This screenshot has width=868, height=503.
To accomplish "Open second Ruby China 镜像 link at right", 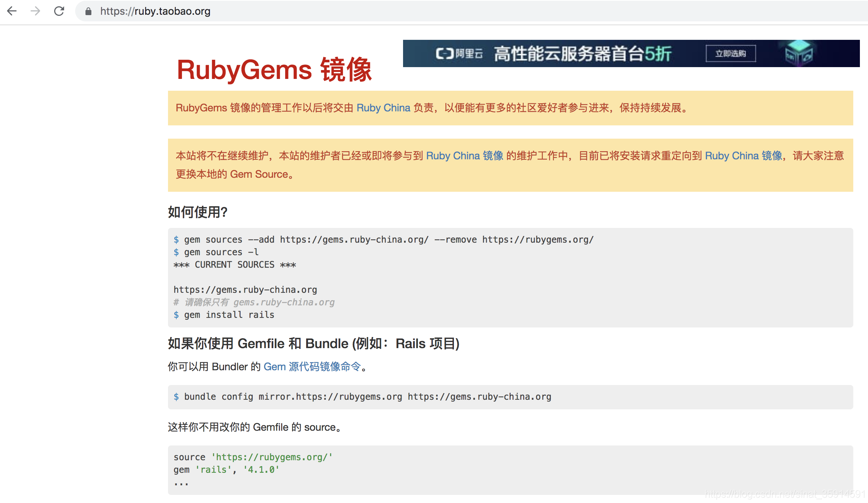I will pos(743,156).
